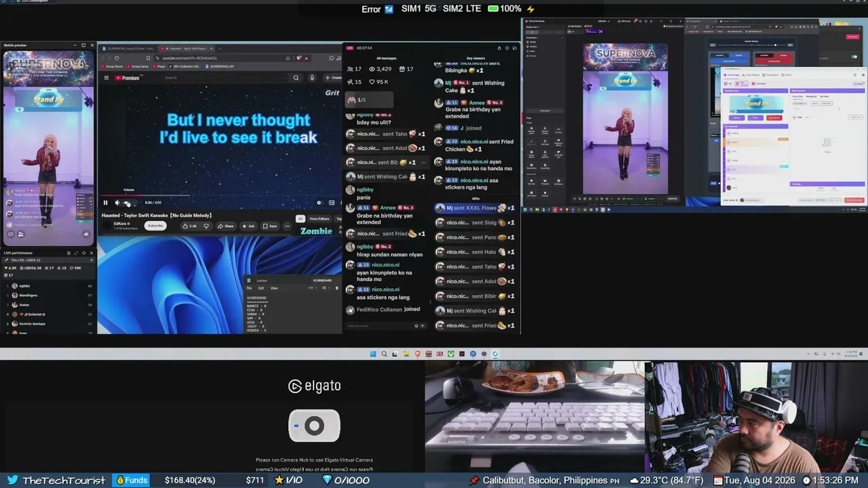Toggle YouTube autoplay switch in the player
This screenshot has height=488, width=868.
coord(319,203)
